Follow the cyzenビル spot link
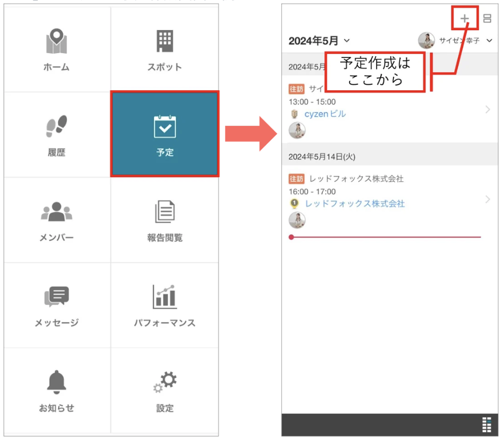Screen dimensions: 504x443 325,114
